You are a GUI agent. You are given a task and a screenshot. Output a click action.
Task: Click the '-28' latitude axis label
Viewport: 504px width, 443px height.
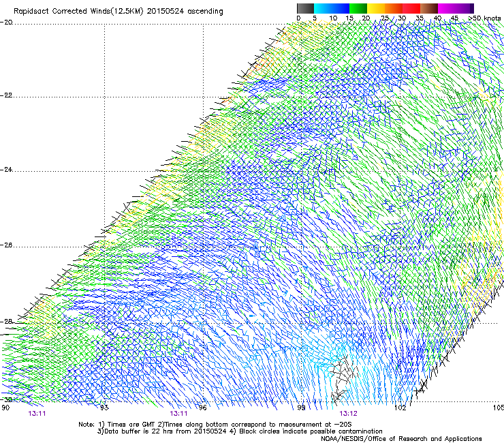(x=6, y=322)
